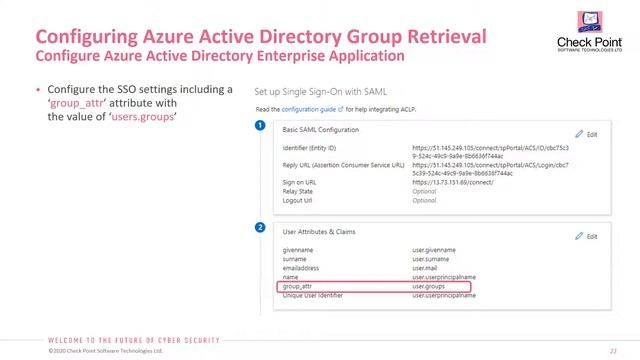
Task: Select the surname claim name
Action: coord(294,259)
